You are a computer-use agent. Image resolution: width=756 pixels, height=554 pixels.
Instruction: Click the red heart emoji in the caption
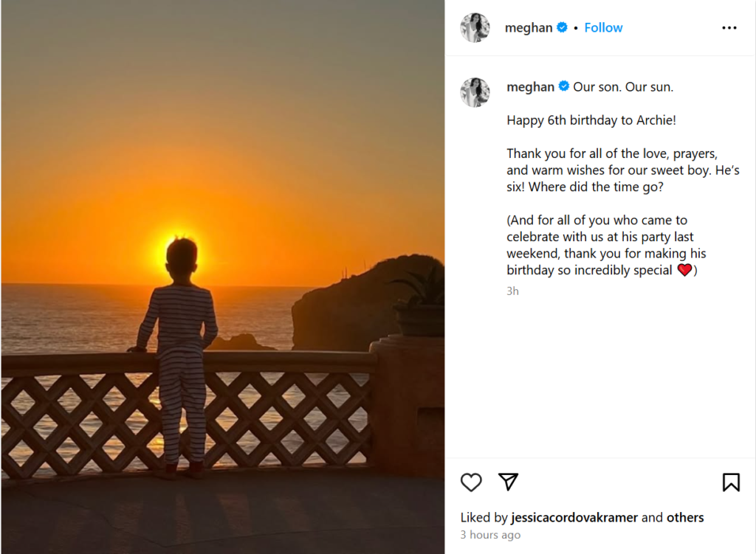(684, 271)
